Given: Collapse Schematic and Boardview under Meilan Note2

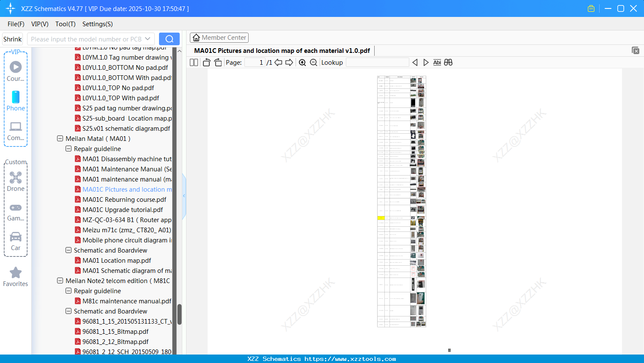Looking at the screenshot, I should tap(69, 311).
